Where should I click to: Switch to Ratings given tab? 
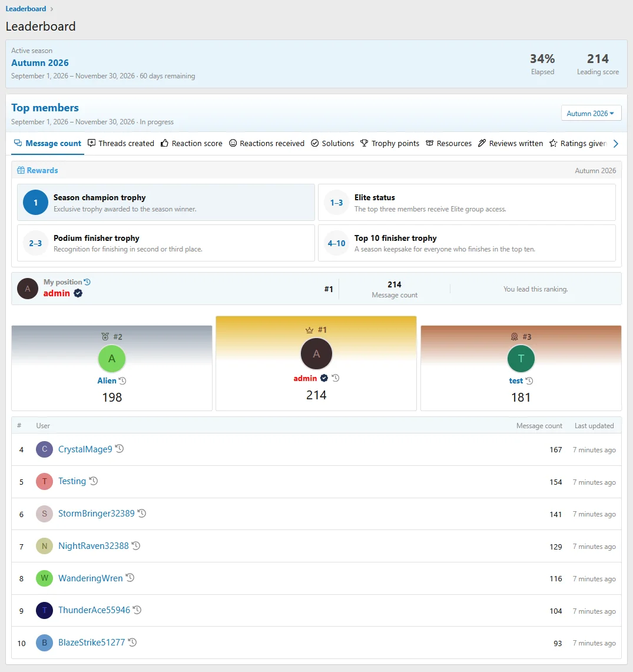pos(578,143)
